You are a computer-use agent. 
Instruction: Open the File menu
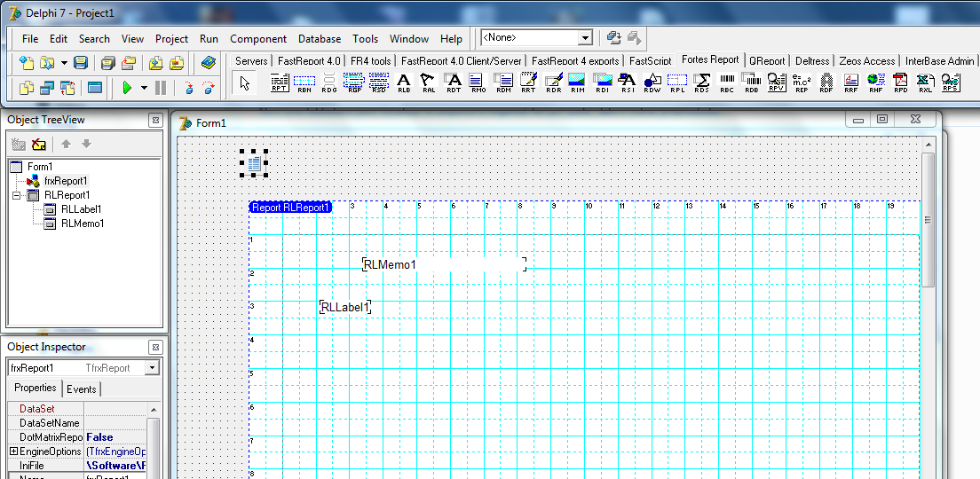pyautogui.click(x=30, y=39)
